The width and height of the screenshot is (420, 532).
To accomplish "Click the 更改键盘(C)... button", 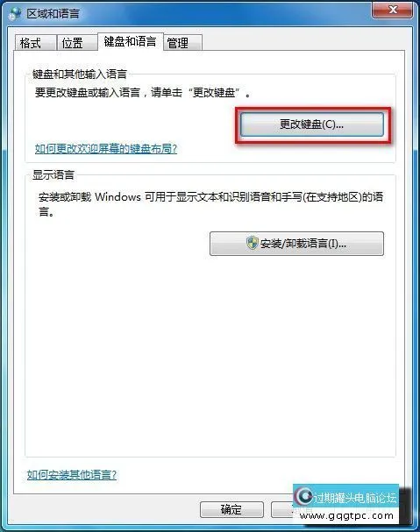I will (x=312, y=124).
